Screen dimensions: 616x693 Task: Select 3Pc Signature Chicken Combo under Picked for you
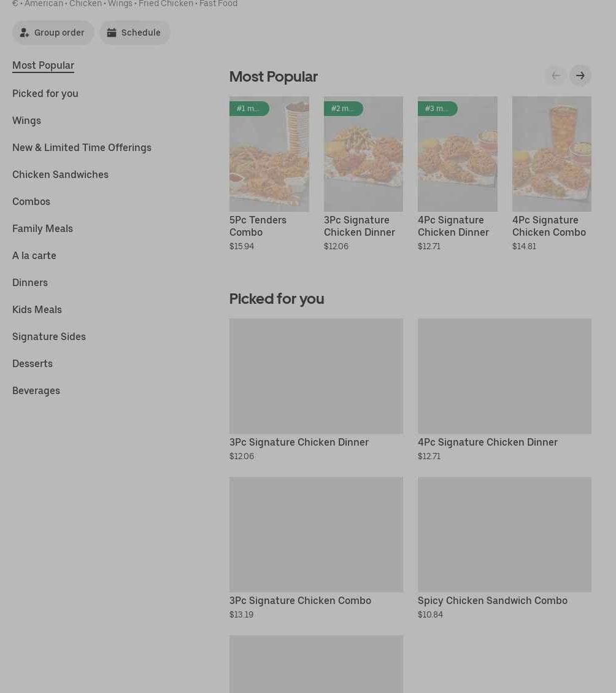click(316, 535)
